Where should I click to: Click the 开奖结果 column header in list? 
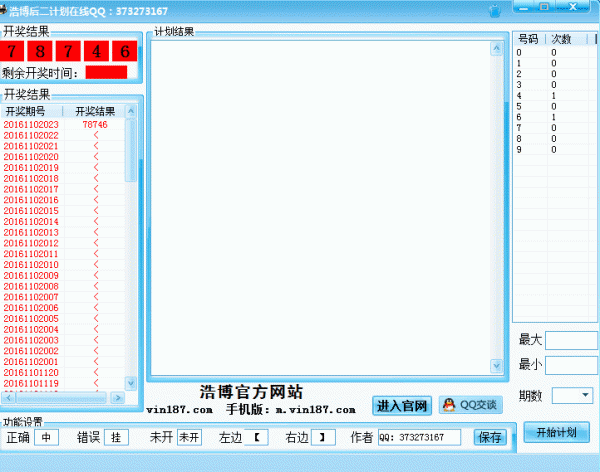95,111
